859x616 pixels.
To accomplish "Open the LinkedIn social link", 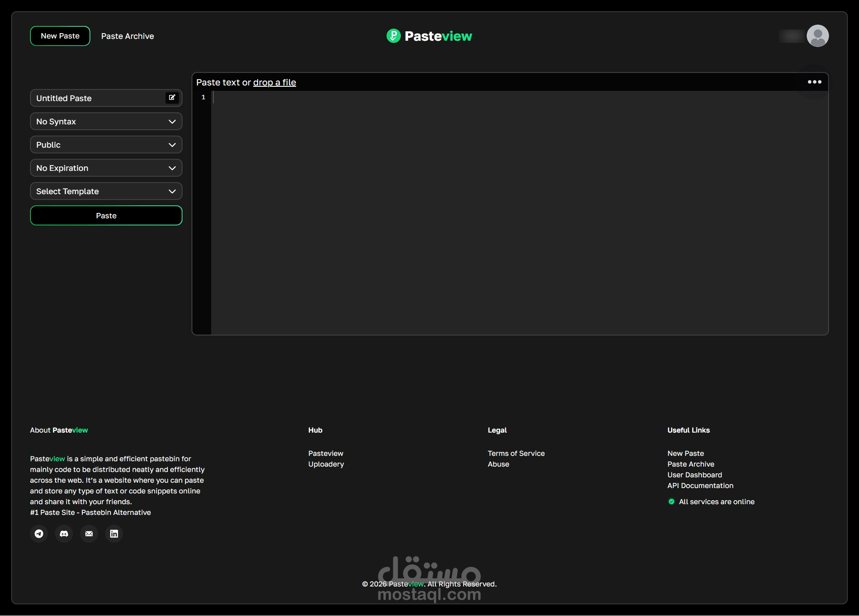I will click(114, 534).
